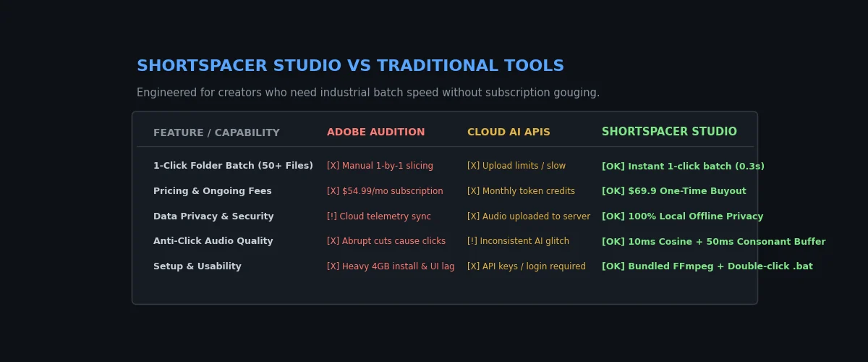Click the cell "[X] API keys / login required"

[527, 266]
